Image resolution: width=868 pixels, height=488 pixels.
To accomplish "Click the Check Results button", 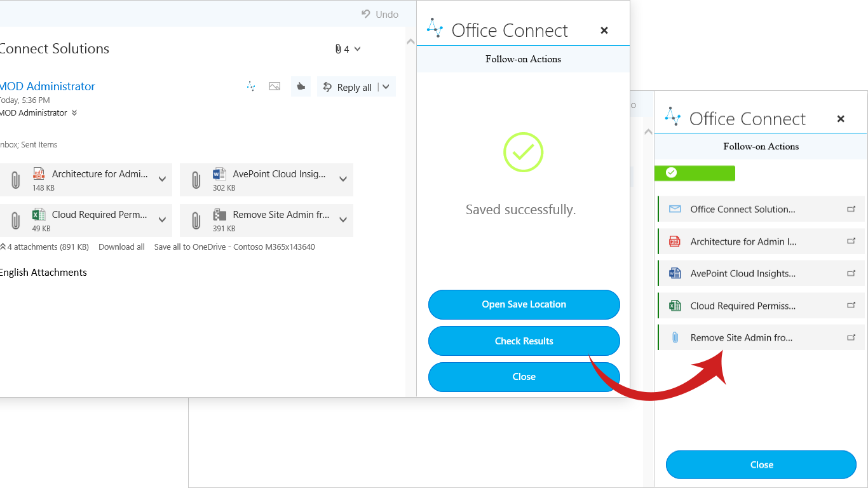I will 524,341.
